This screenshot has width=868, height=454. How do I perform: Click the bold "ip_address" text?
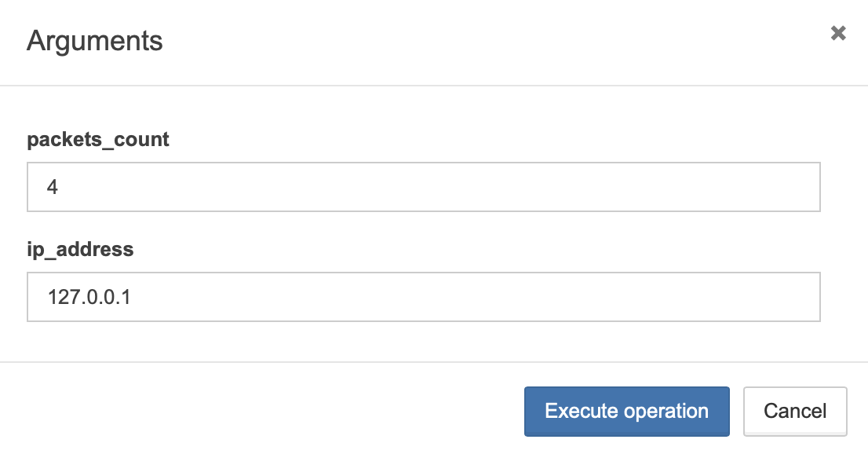click(x=80, y=250)
